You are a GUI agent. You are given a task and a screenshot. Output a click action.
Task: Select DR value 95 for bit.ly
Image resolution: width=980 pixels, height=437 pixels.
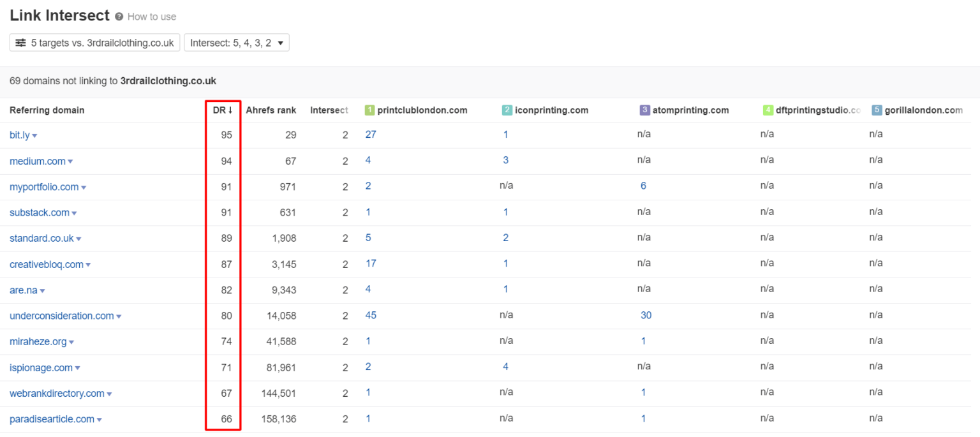[226, 135]
